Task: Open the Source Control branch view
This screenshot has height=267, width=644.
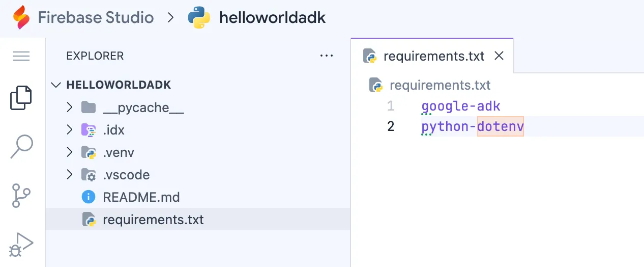Action: pyautogui.click(x=21, y=196)
